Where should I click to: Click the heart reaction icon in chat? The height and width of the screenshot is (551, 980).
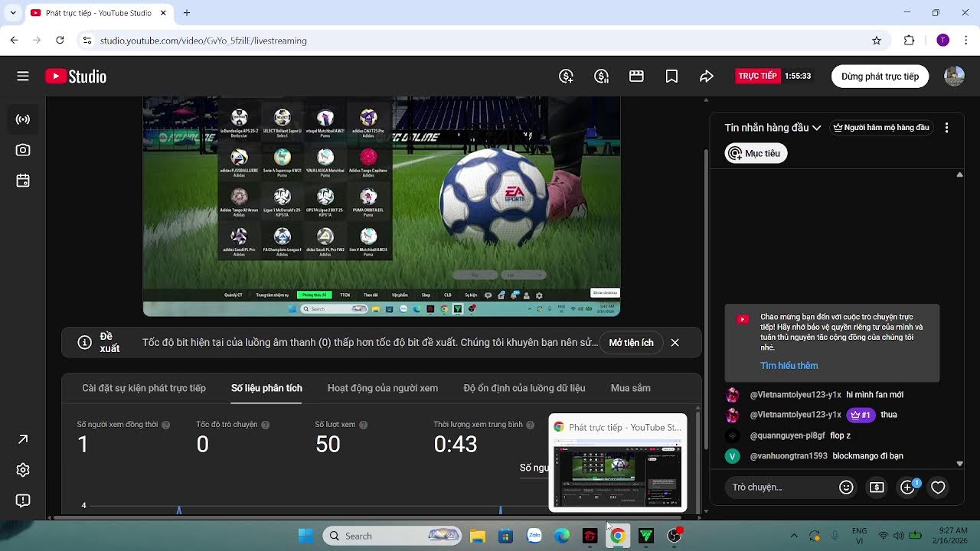point(938,487)
